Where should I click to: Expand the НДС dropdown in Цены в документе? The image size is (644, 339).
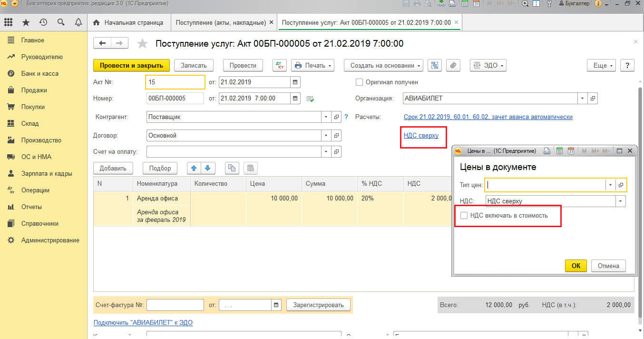click(x=621, y=201)
